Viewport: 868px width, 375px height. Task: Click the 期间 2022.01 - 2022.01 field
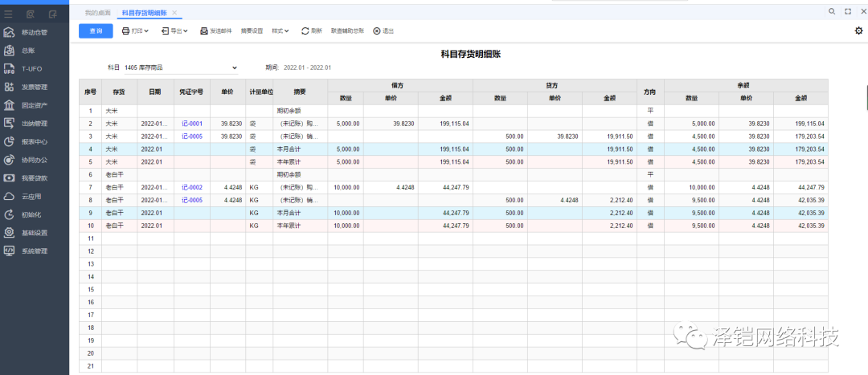click(x=308, y=67)
